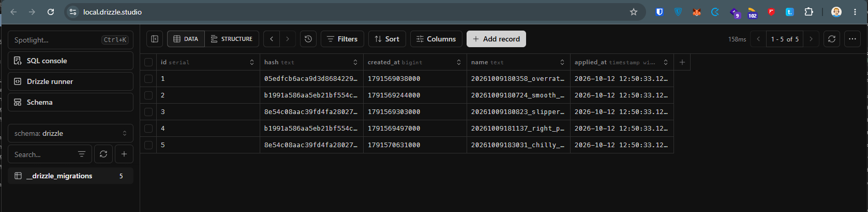Select applied_at cell in row 3
This screenshot has width=868, height=212.
click(x=622, y=112)
